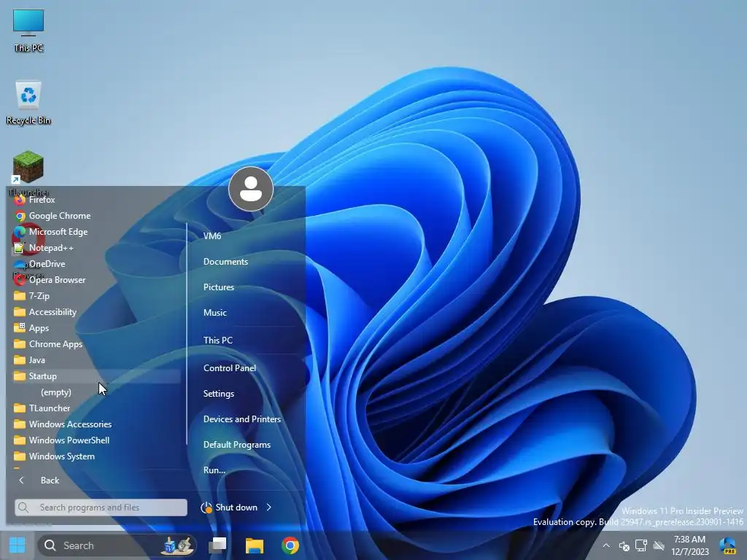Image resolution: width=747 pixels, height=560 pixels.
Task: Click the Shut down button
Action: pyautogui.click(x=230, y=507)
